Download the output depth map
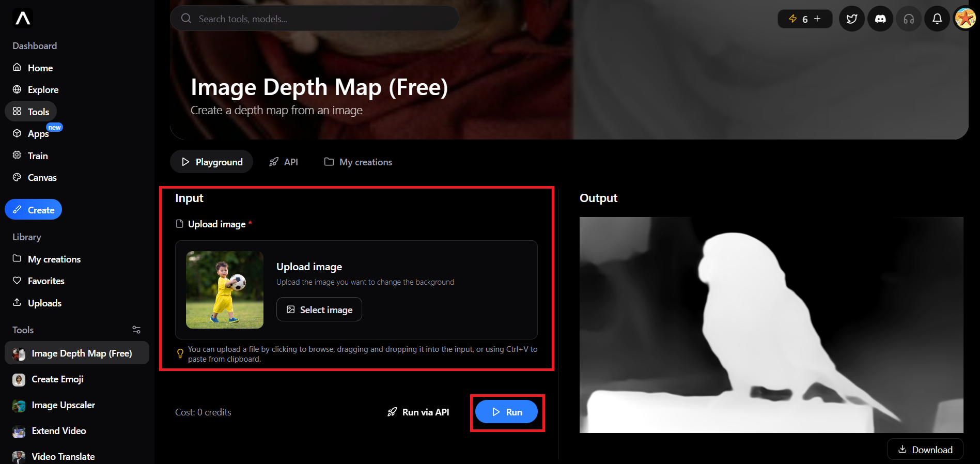 tap(925, 450)
